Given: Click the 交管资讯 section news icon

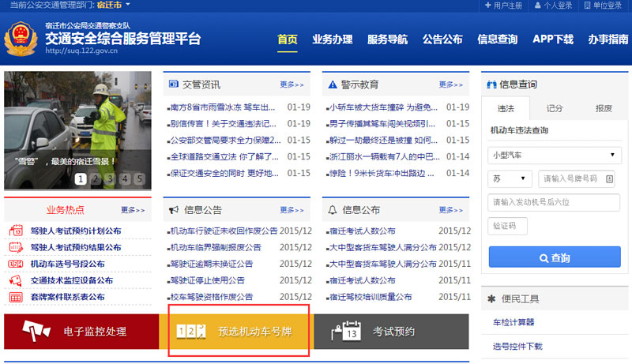Looking at the screenshot, I should click(x=174, y=84).
